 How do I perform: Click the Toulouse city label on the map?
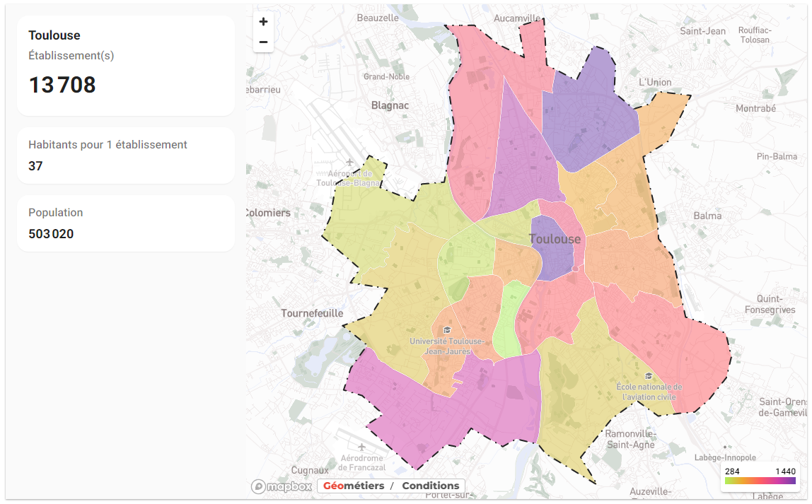555,239
